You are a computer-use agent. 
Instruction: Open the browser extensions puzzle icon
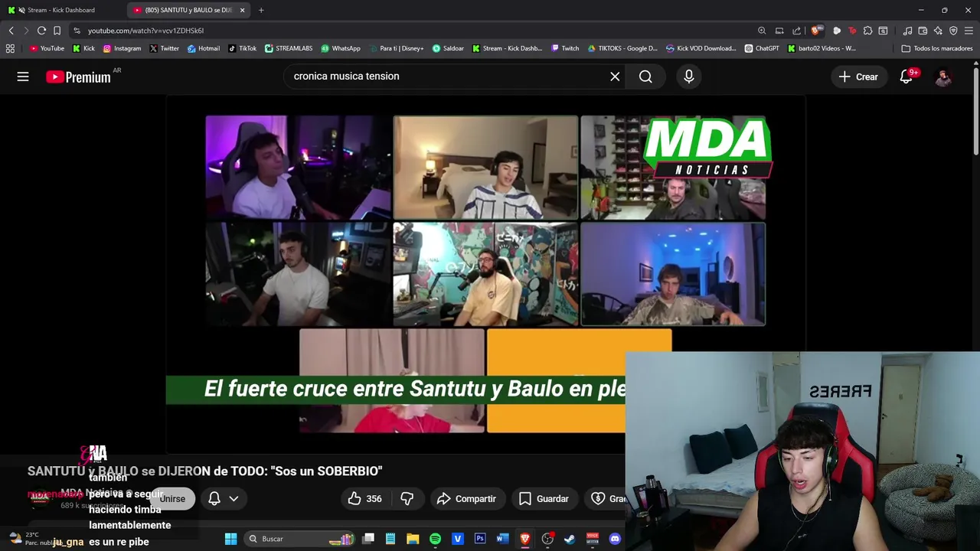[867, 31]
